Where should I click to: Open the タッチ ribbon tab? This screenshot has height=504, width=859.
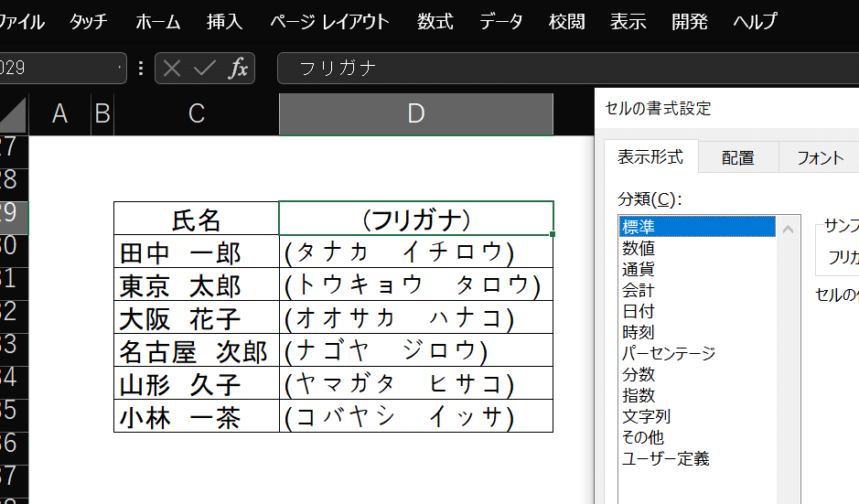tap(88, 22)
